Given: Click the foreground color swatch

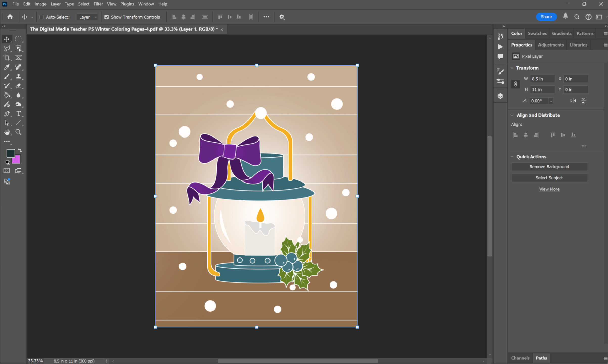Looking at the screenshot, I should tap(10, 153).
